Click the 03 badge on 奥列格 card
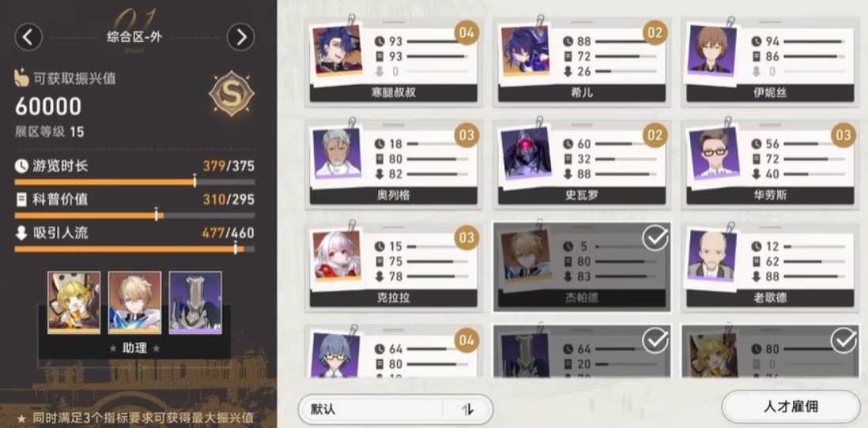Viewport: 868px width, 428px height. point(466,136)
